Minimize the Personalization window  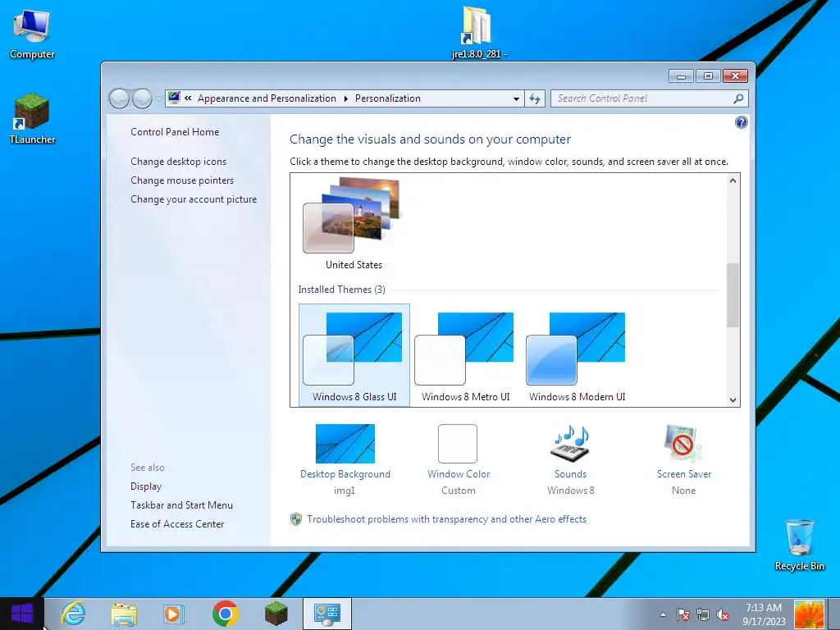[x=681, y=76]
